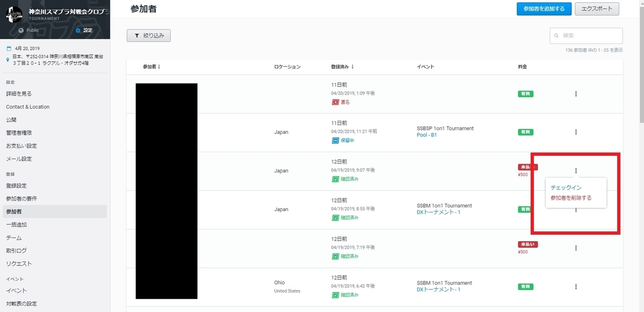
Task: Click the 参加者 page heading
Action: pyautogui.click(x=143, y=9)
